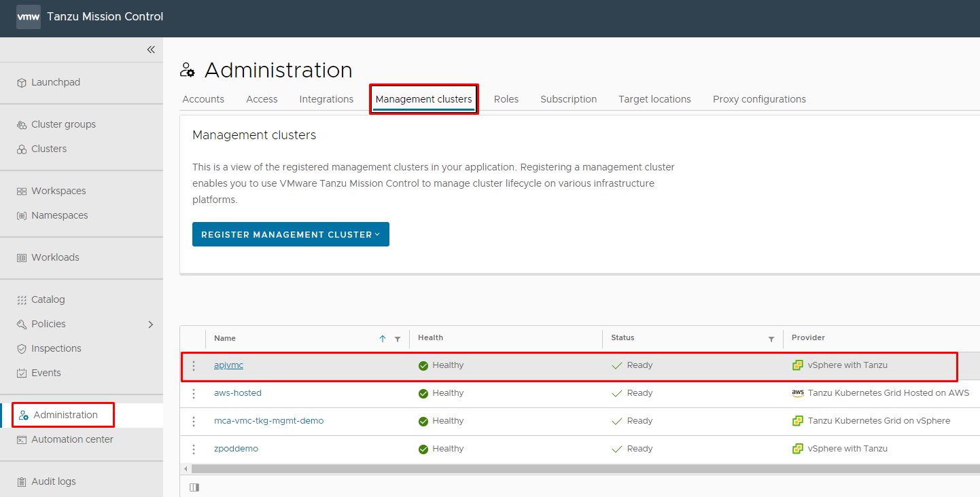980x497 pixels.
Task: Click the green Healthy icon for apjvmc
Action: (x=423, y=366)
